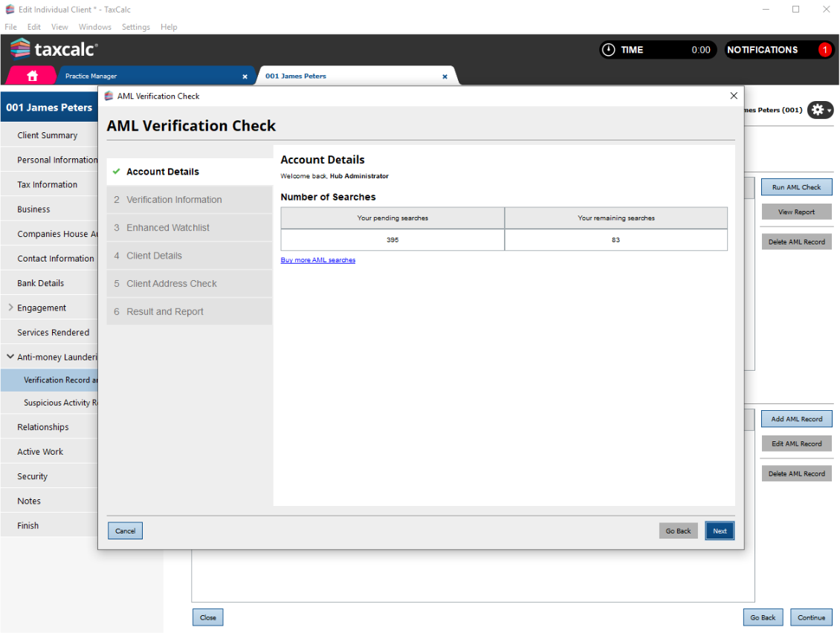Click the TaxCalc logo
Viewport: 840px width, 633px height.
coord(54,50)
